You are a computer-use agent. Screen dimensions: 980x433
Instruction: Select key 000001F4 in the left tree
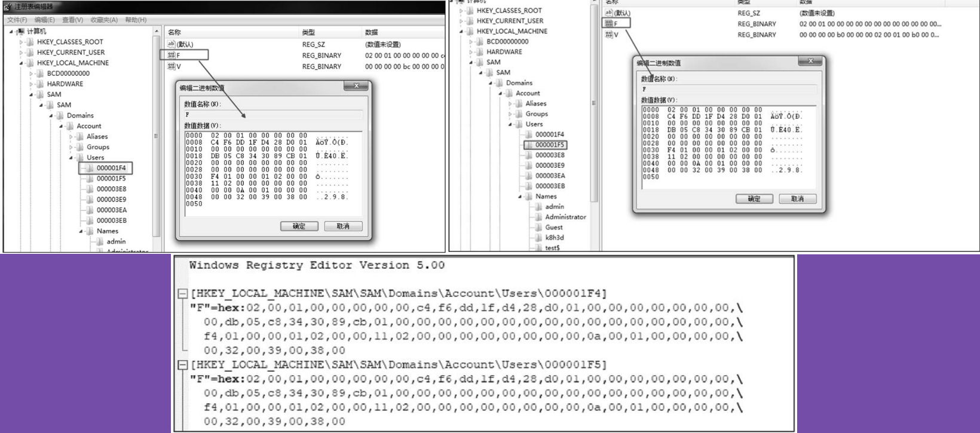(x=111, y=168)
